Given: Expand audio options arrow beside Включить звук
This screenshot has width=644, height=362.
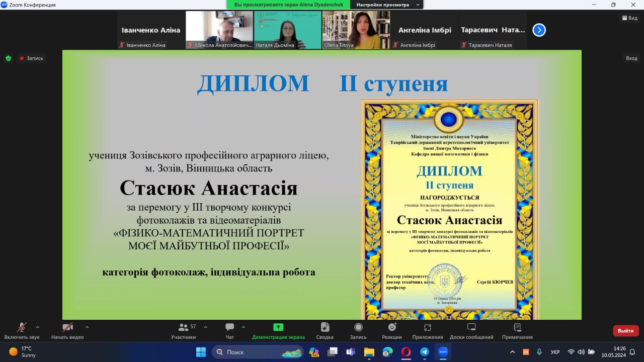Looking at the screenshot, I should click(37, 327).
